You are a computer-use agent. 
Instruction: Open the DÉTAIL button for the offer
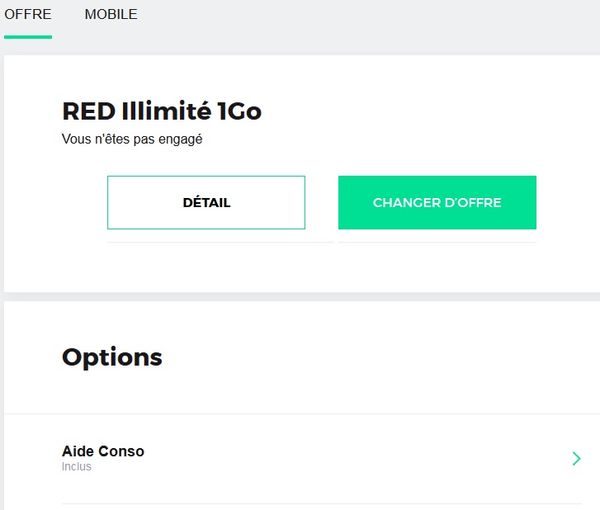coord(206,203)
